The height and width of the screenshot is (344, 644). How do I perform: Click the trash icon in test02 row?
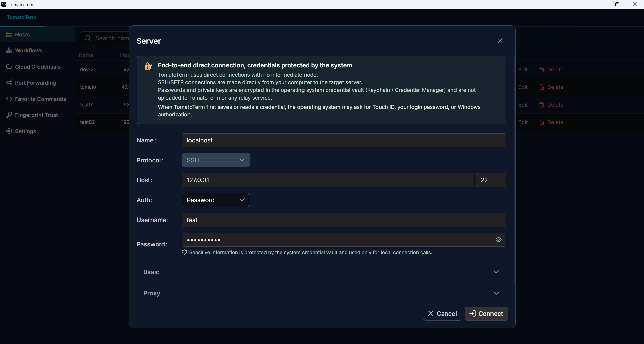[542, 122]
